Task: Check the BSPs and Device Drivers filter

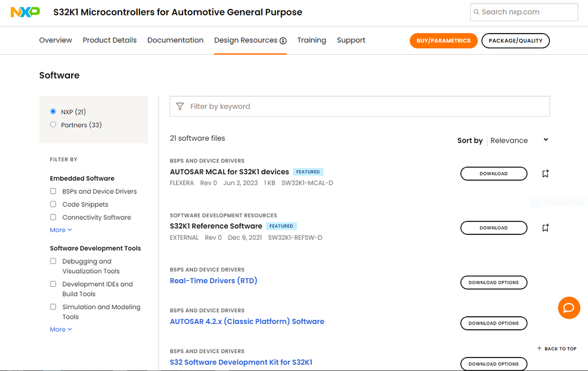Action: point(53,191)
